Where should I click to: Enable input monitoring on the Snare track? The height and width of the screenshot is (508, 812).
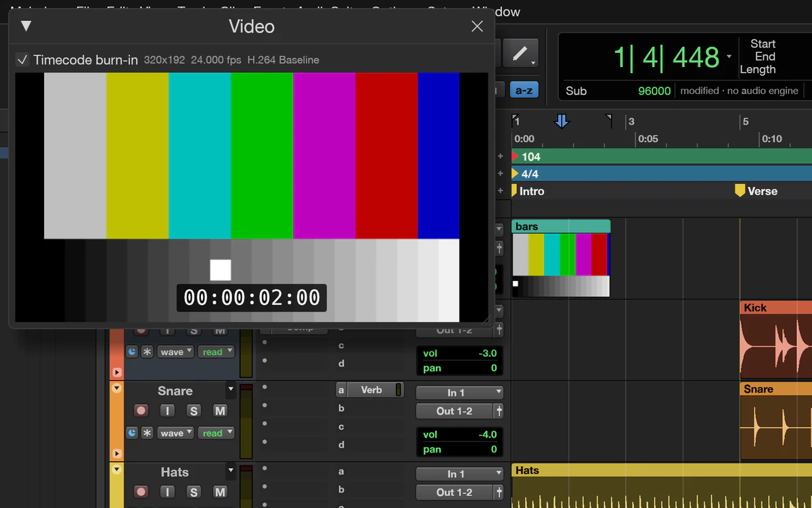167,410
